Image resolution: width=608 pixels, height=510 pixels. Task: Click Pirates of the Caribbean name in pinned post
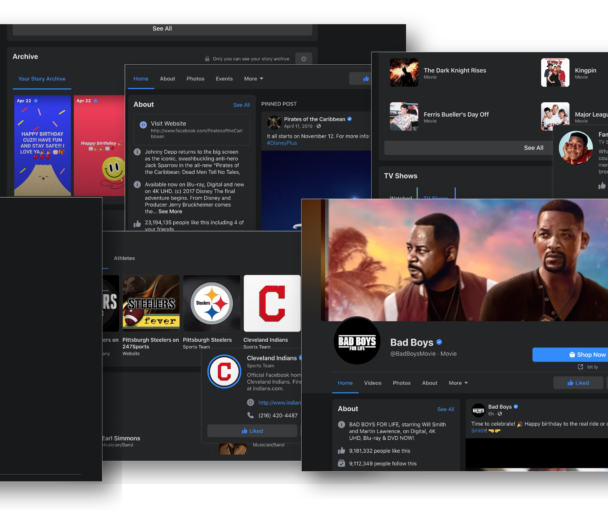point(314,119)
